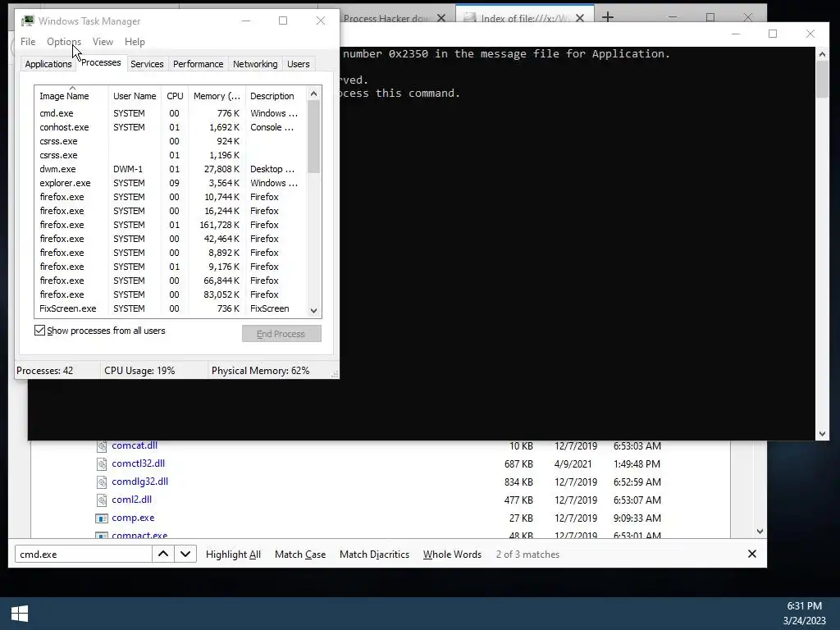
Task: Select the conhost.exe process row
Action: click(x=171, y=127)
